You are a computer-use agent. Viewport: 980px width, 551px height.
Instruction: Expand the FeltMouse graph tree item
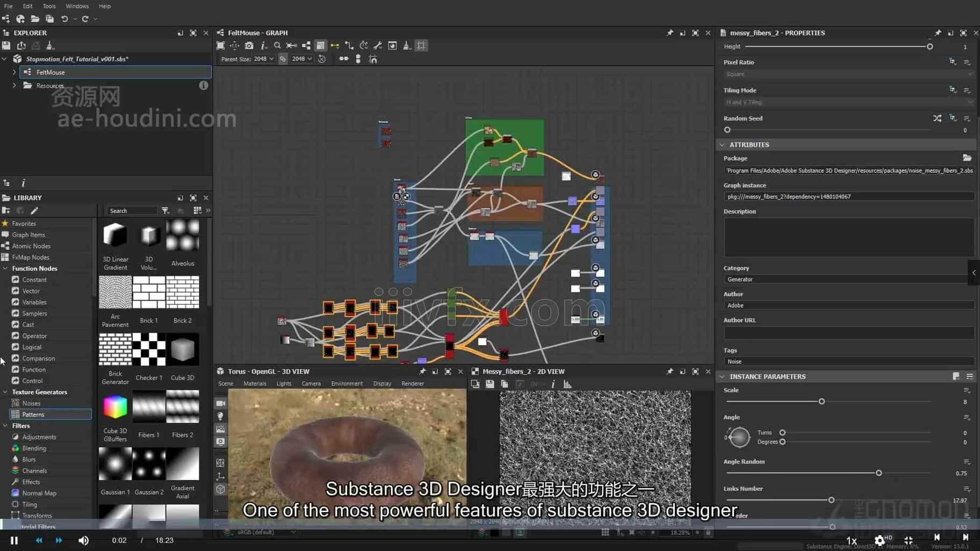[15, 72]
